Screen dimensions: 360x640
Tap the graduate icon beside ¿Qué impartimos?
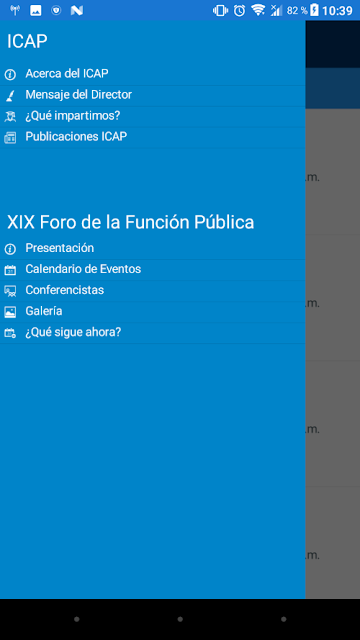[x=10, y=117]
